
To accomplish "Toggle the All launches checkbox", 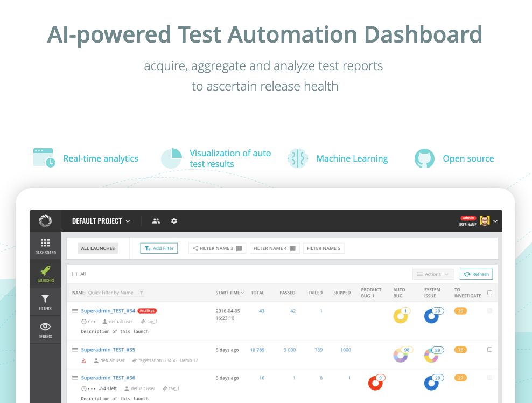I will pos(75,274).
